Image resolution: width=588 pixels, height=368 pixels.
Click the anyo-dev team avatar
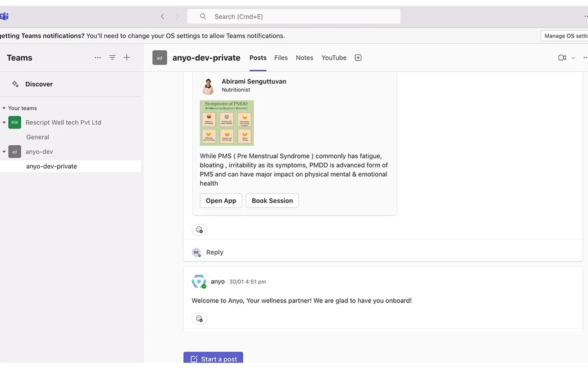(x=15, y=152)
